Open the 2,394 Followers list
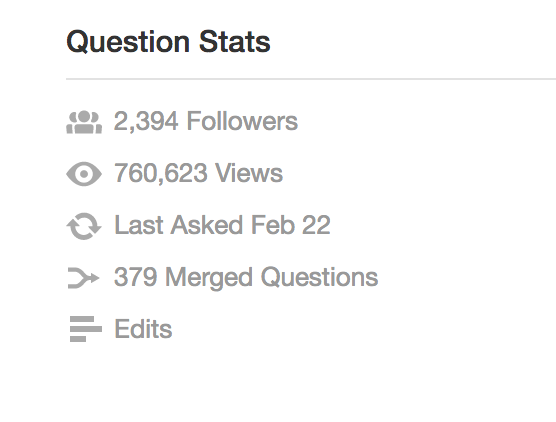The image size is (556, 422). [206, 121]
